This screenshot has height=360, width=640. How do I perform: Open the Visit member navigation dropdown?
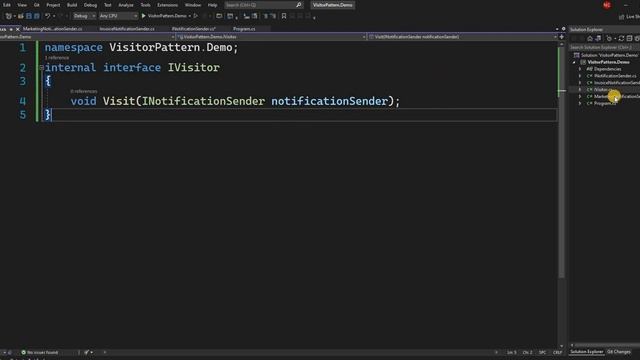pyautogui.click(x=462, y=37)
